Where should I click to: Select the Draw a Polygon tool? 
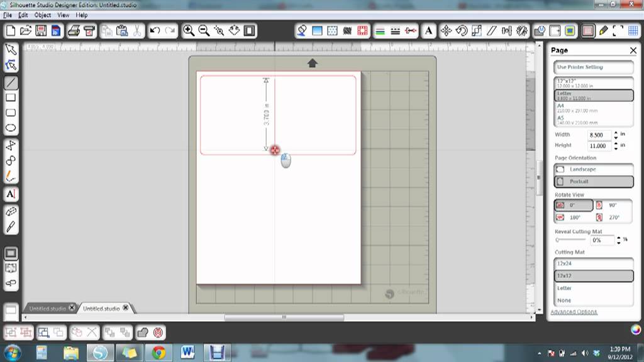click(11, 145)
